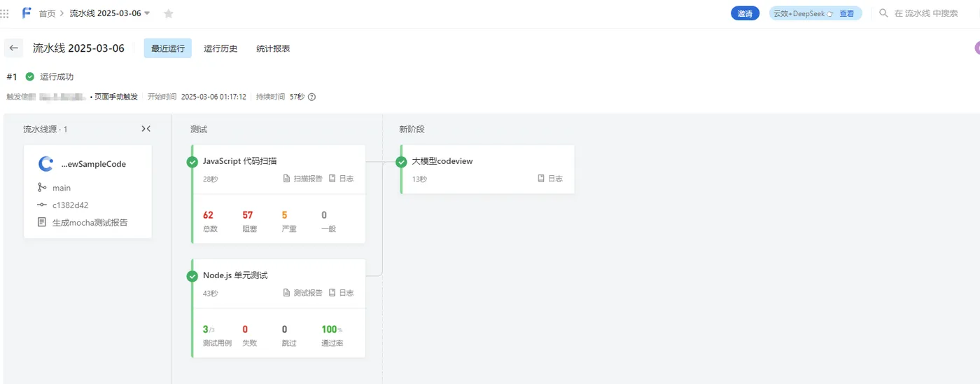The height and width of the screenshot is (384, 980).
Task: Click the search magnifier icon
Action: click(883, 13)
